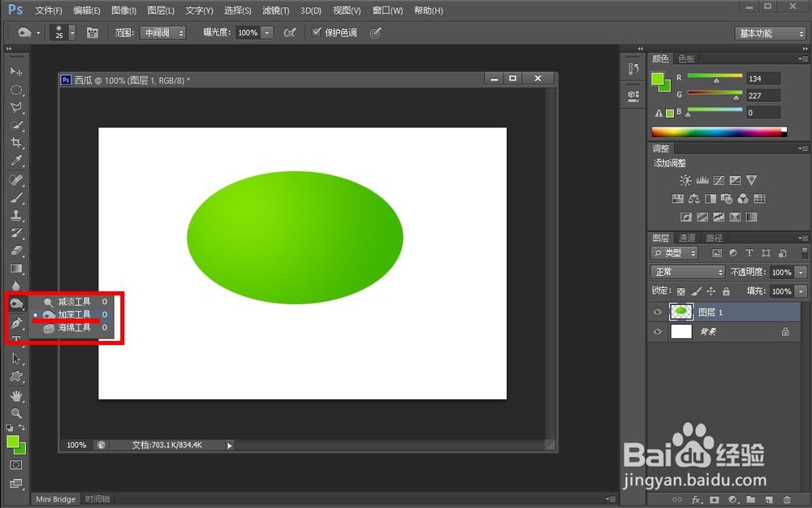Select the Pen tool

16,323
